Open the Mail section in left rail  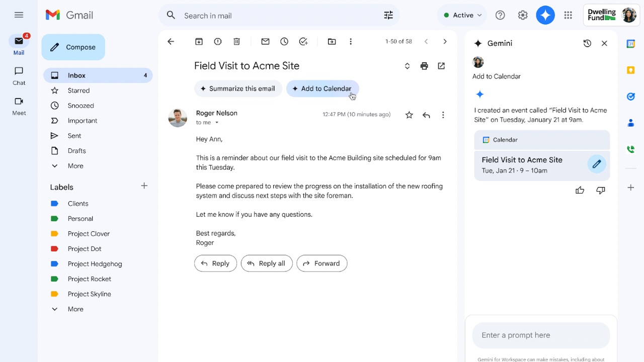click(x=19, y=45)
